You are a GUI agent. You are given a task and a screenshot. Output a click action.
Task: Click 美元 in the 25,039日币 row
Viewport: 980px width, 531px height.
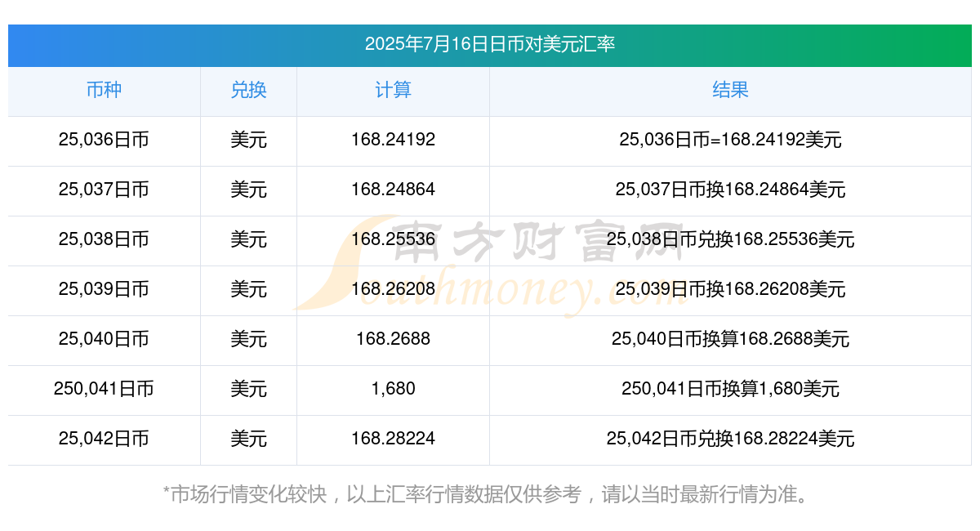click(248, 289)
